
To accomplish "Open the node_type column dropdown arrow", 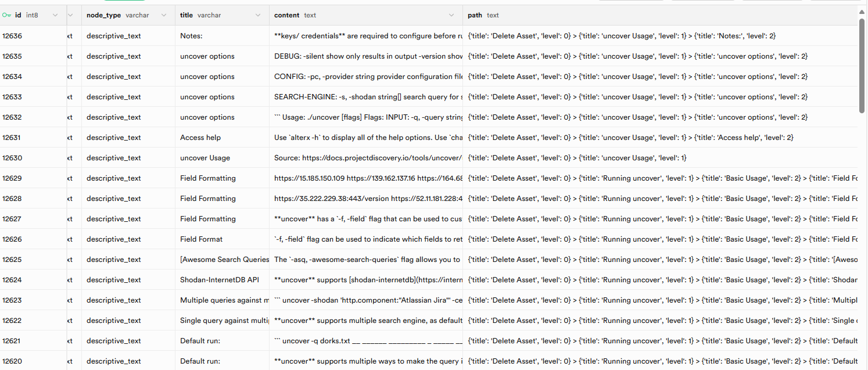I will (x=163, y=15).
